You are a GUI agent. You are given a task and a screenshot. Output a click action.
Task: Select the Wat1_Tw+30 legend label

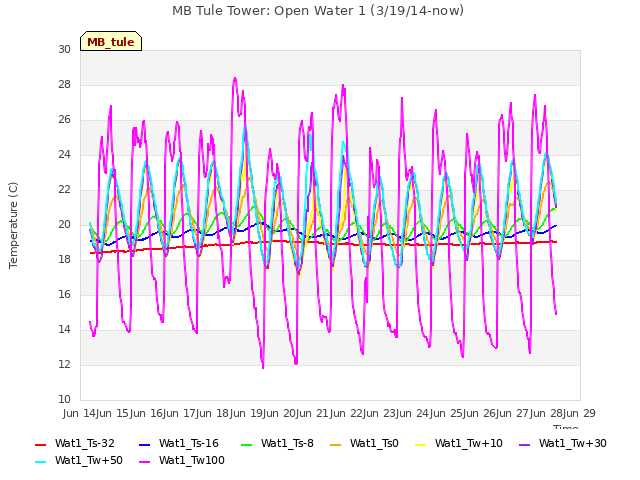click(x=572, y=443)
